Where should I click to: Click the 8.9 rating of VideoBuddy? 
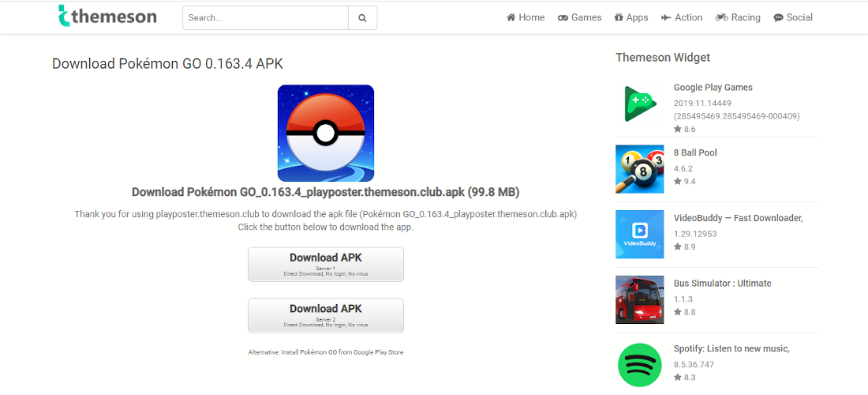point(684,246)
